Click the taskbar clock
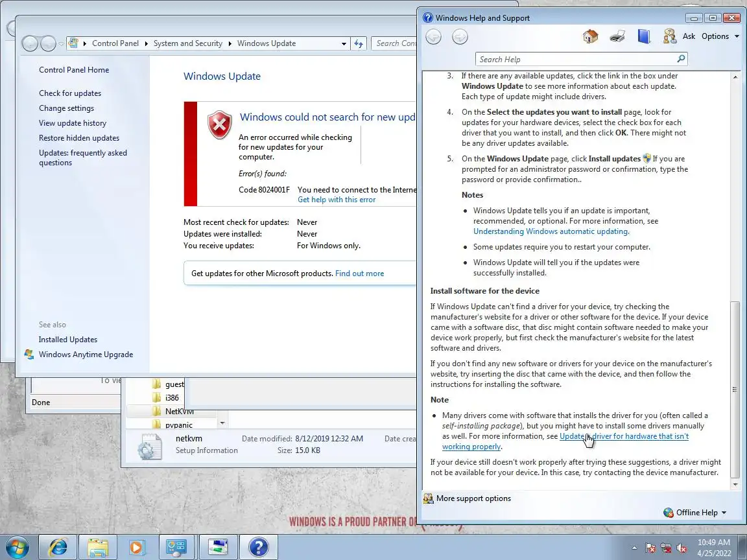The height and width of the screenshot is (560, 747). point(714,548)
